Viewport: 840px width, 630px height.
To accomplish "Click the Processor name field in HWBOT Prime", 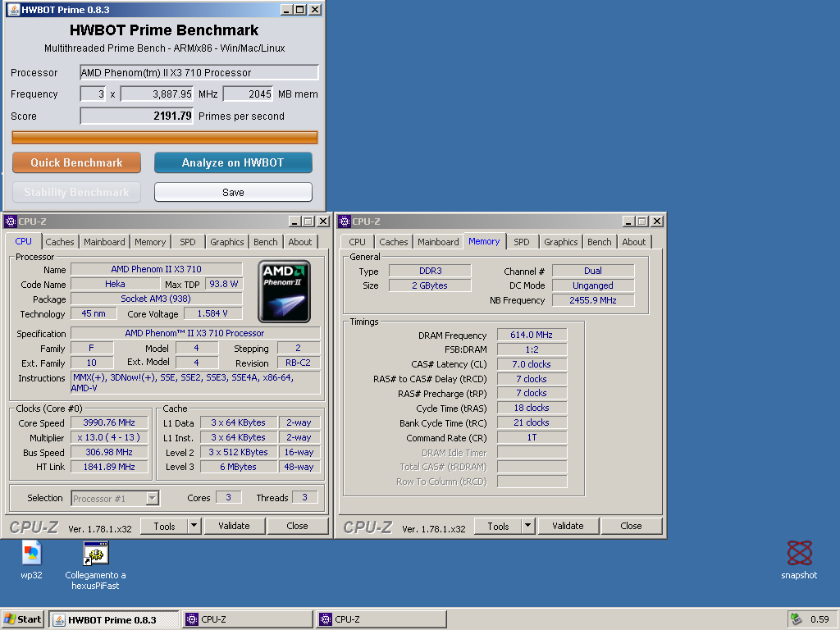I will coord(199,73).
